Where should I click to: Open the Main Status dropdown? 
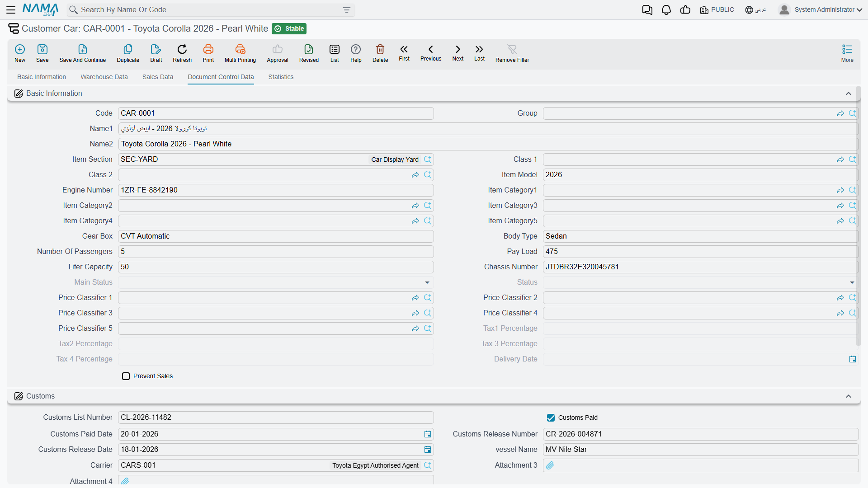point(427,282)
